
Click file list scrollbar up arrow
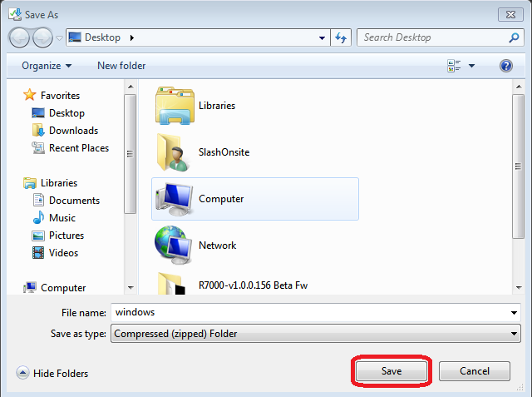point(519,87)
